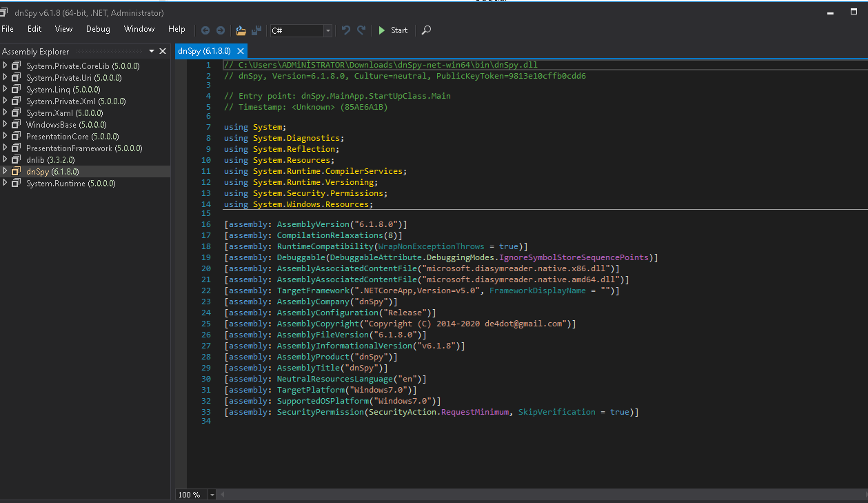
Task: Click the System.Linq assembly icon
Action: (x=17, y=89)
